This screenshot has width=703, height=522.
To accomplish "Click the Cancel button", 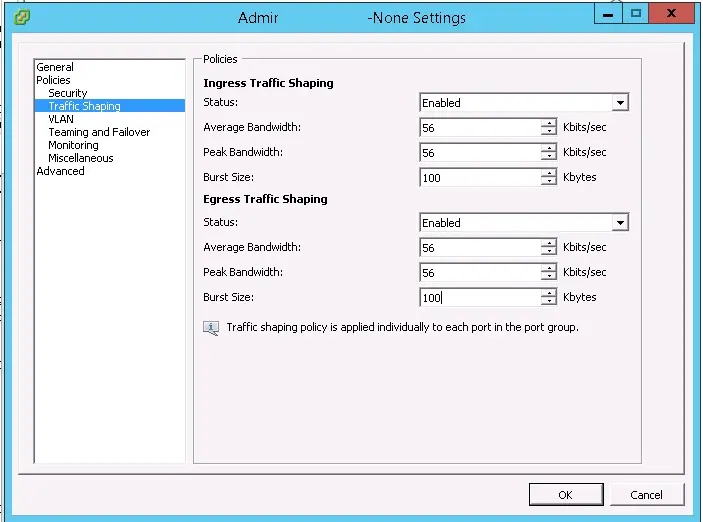I will pyautogui.click(x=647, y=495).
